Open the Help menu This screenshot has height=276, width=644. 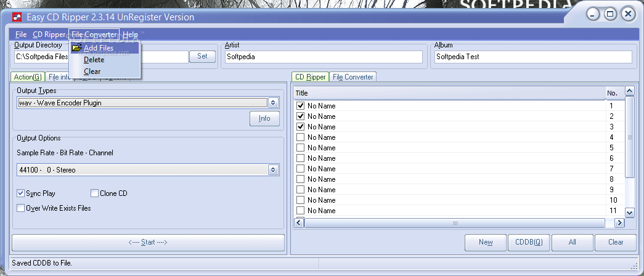[x=130, y=34]
